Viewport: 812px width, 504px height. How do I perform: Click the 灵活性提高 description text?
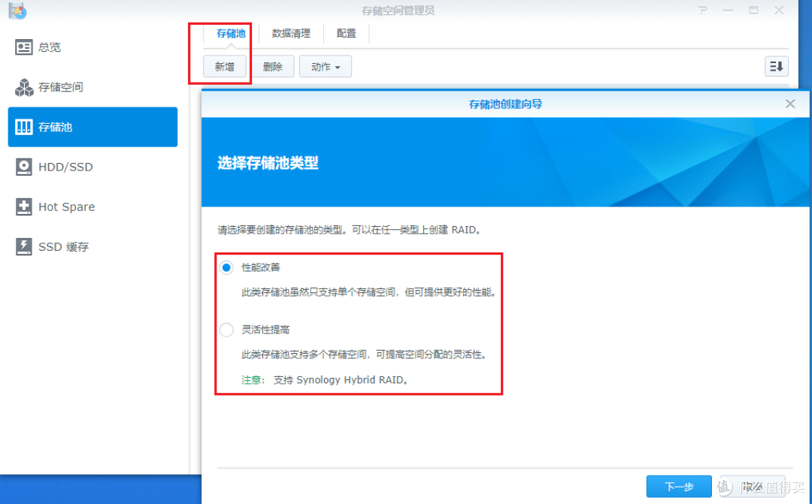[x=364, y=355]
